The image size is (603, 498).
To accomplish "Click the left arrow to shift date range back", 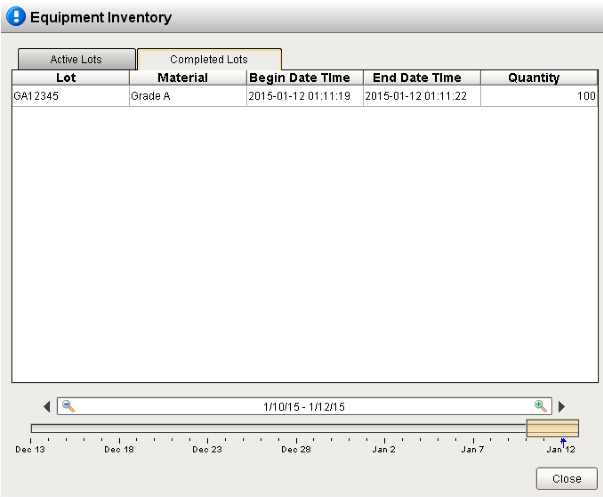I will tap(48, 407).
